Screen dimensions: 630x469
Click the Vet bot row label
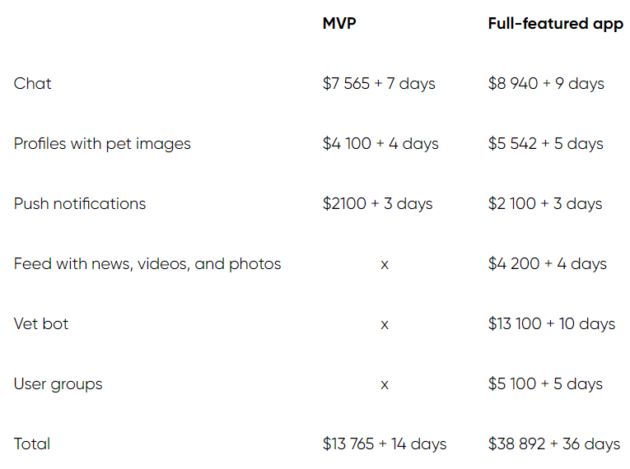click(x=43, y=324)
